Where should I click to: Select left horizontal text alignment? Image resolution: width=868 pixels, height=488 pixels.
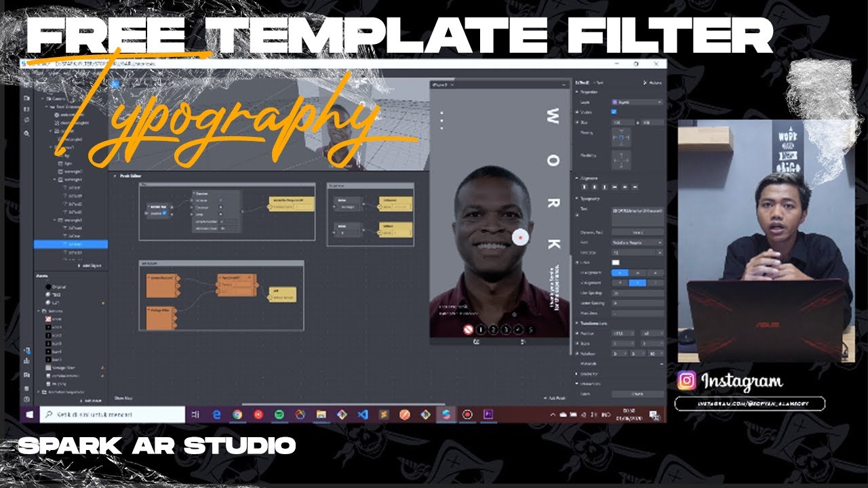pos(620,272)
